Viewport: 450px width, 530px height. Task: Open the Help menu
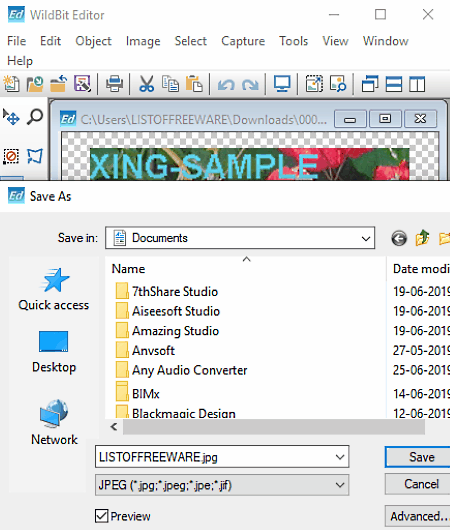(x=20, y=61)
